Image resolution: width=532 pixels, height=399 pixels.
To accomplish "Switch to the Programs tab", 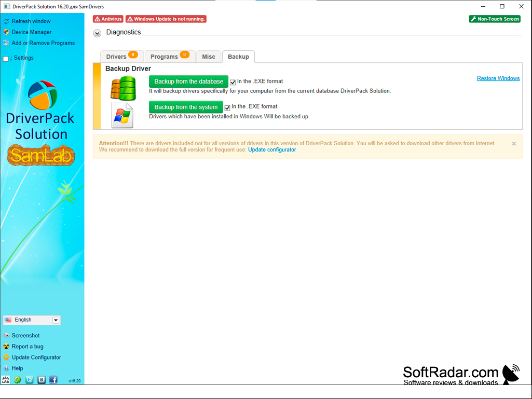I will (170, 57).
